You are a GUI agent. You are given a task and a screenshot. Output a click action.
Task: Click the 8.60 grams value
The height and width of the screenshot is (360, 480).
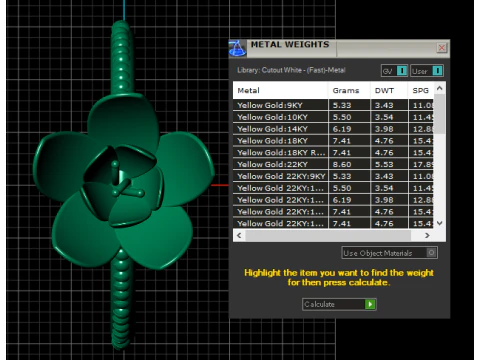(342, 164)
